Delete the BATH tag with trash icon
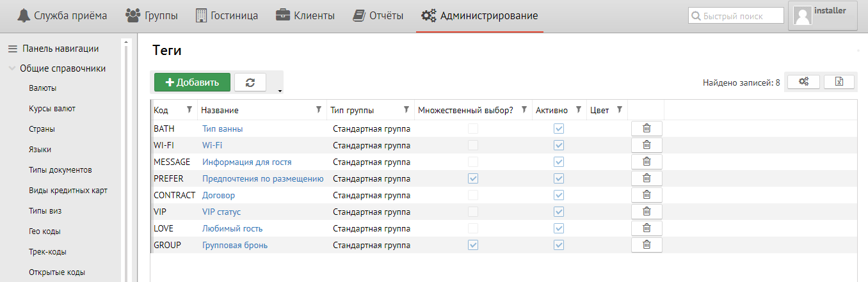 (647, 129)
